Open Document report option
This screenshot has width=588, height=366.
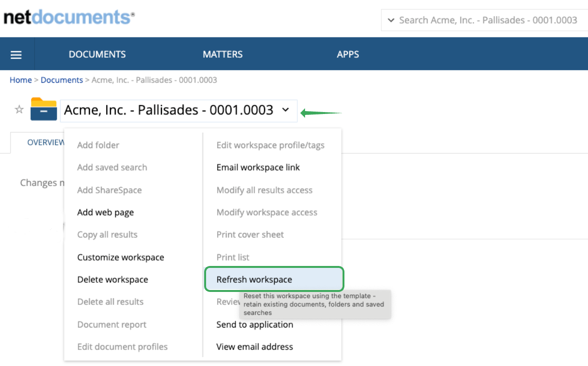point(112,325)
